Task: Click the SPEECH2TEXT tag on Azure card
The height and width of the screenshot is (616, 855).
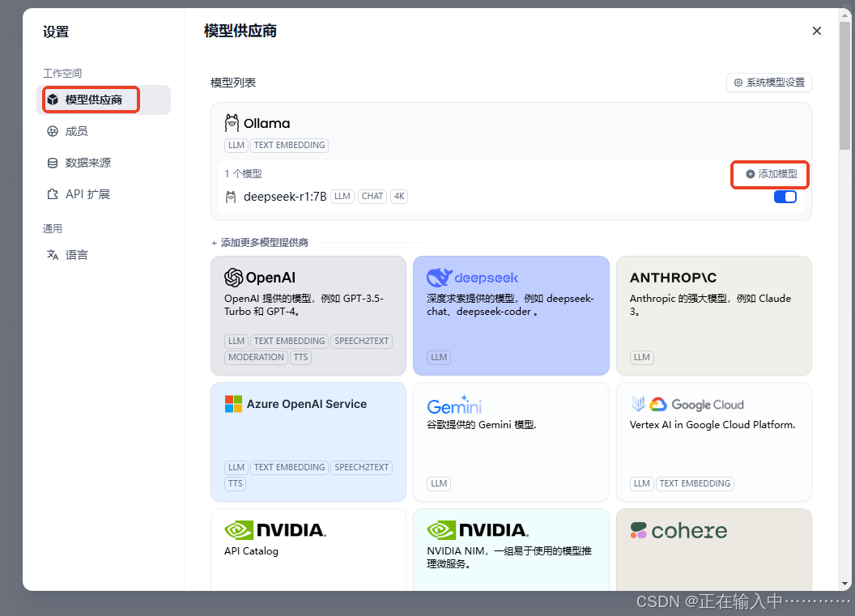Action: (x=362, y=467)
